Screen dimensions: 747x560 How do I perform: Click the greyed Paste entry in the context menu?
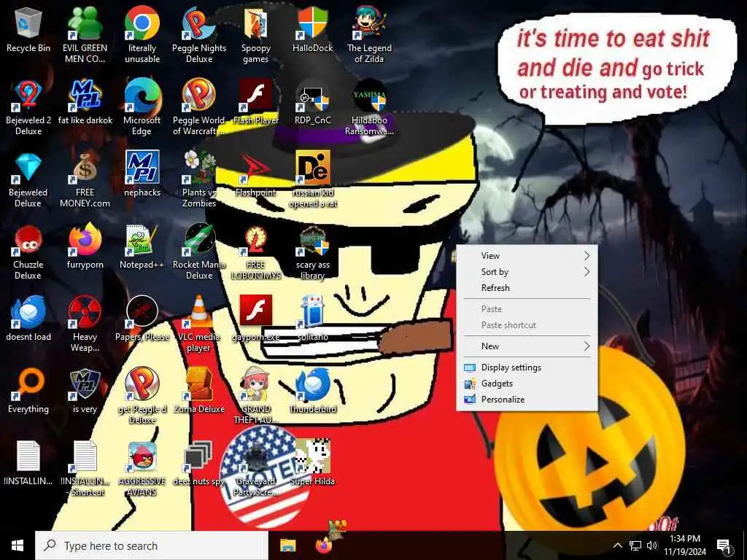527,309
